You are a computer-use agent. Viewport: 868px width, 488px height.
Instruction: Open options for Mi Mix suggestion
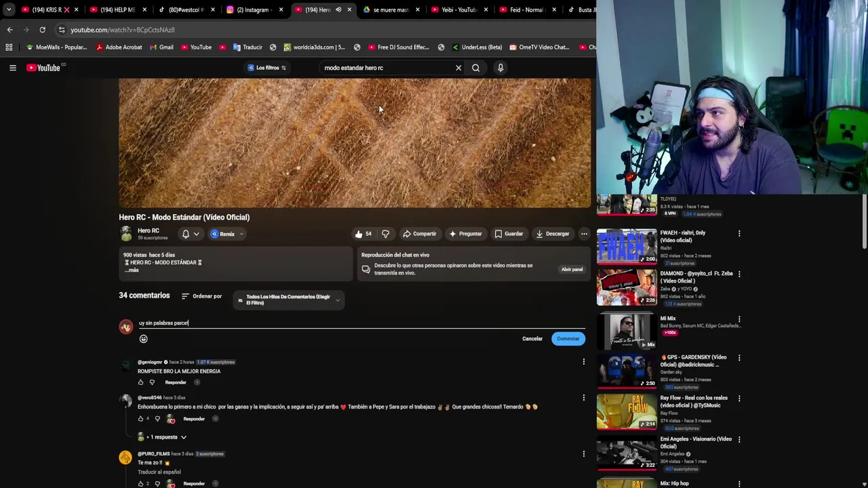click(x=739, y=319)
